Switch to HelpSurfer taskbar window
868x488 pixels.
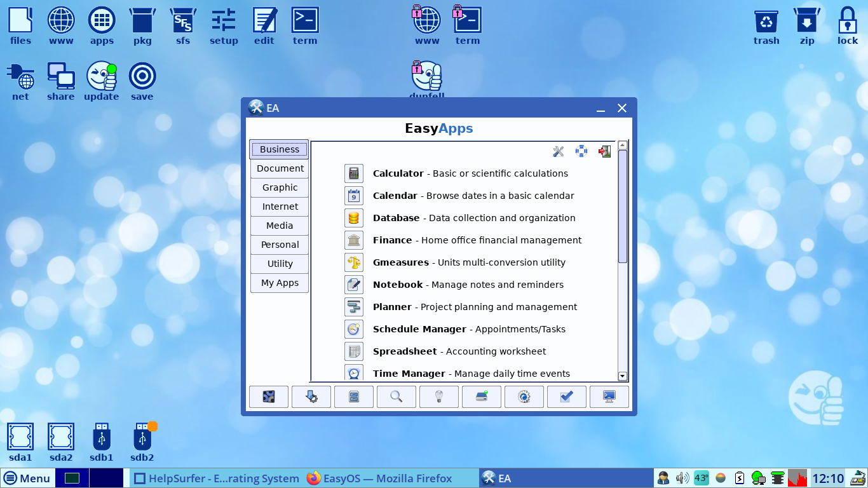pyautogui.click(x=216, y=478)
